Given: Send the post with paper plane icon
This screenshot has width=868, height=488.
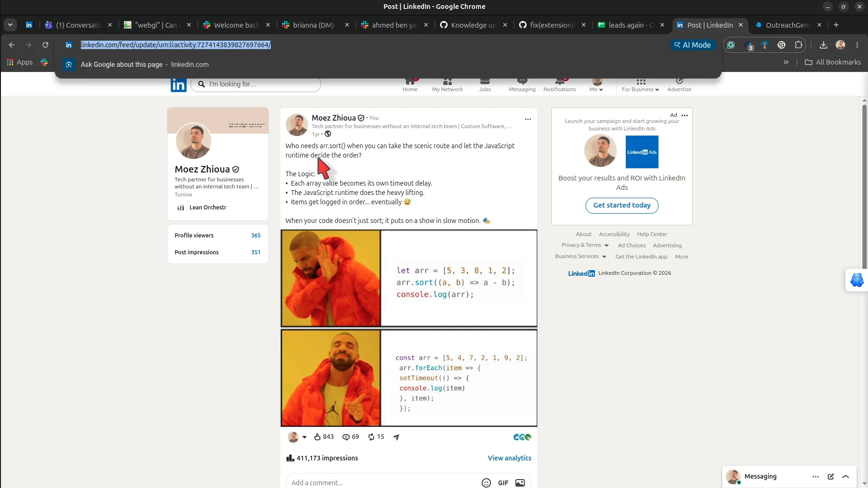Looking at the screenshot, I should click(x=396, y=437).
